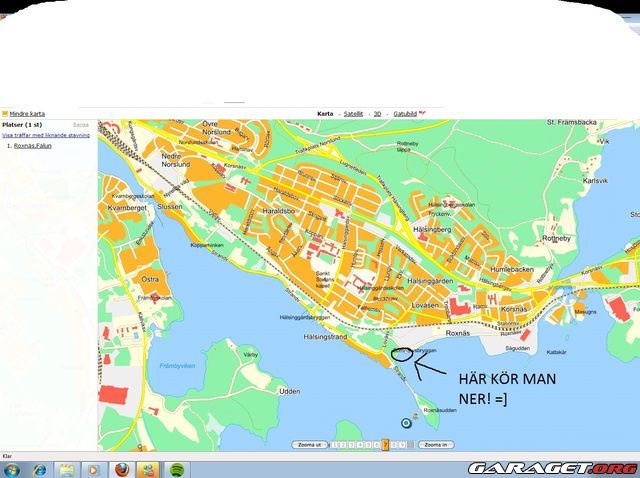The image size is (640, 478).
Task: Click the blue location marker near Roxnäsudden
Action: [x=406, y=422]
